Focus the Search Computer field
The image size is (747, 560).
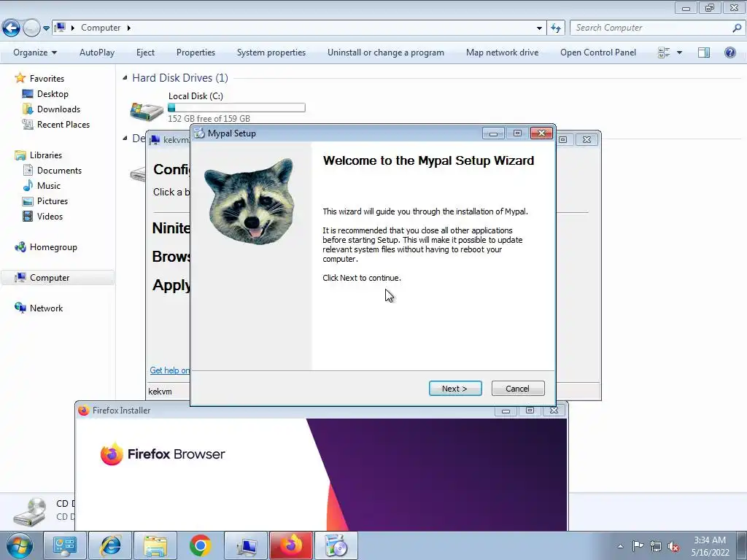point(651,28)
